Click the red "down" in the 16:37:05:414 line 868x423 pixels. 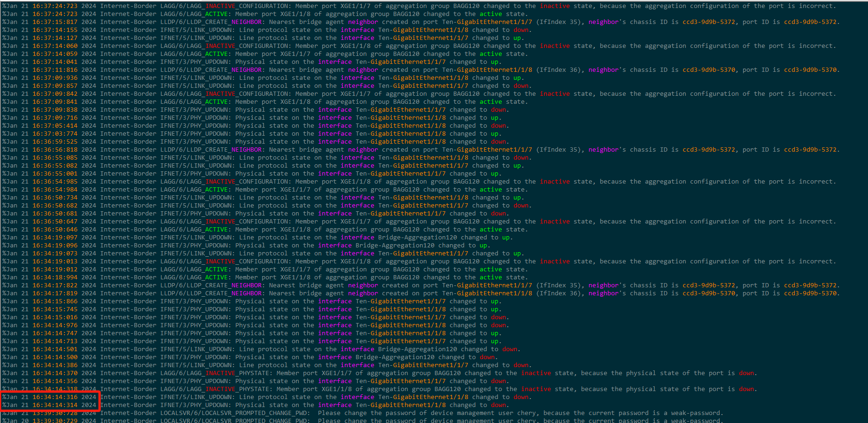pyautogui.click(x=498, y=126)
